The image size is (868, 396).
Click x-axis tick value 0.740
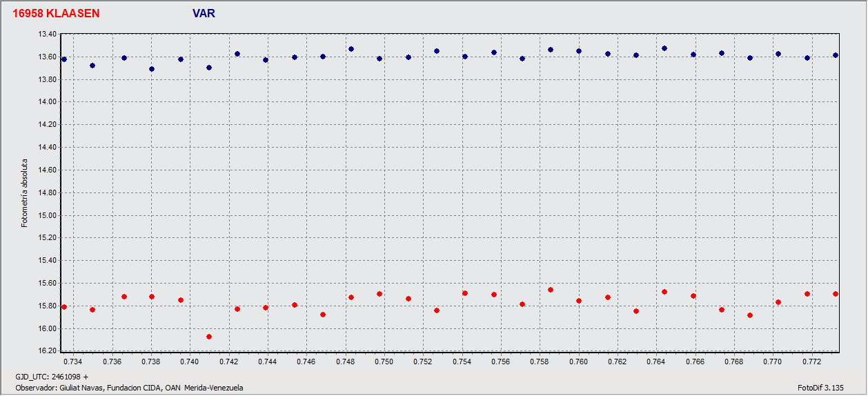tap(189, 362)
